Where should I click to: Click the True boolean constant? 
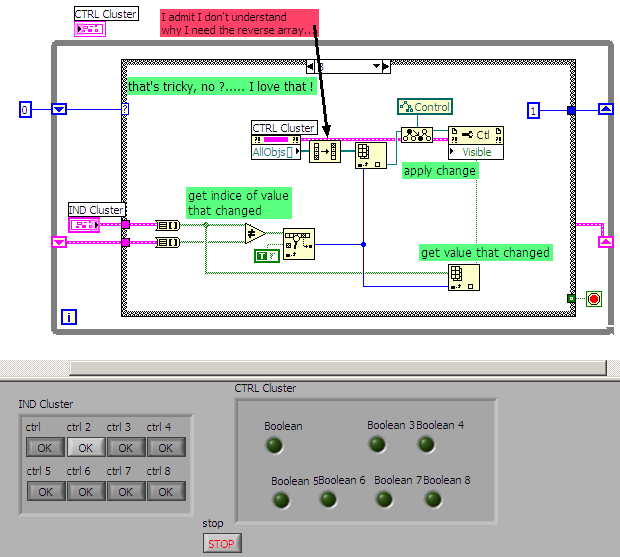coord(267,256)
